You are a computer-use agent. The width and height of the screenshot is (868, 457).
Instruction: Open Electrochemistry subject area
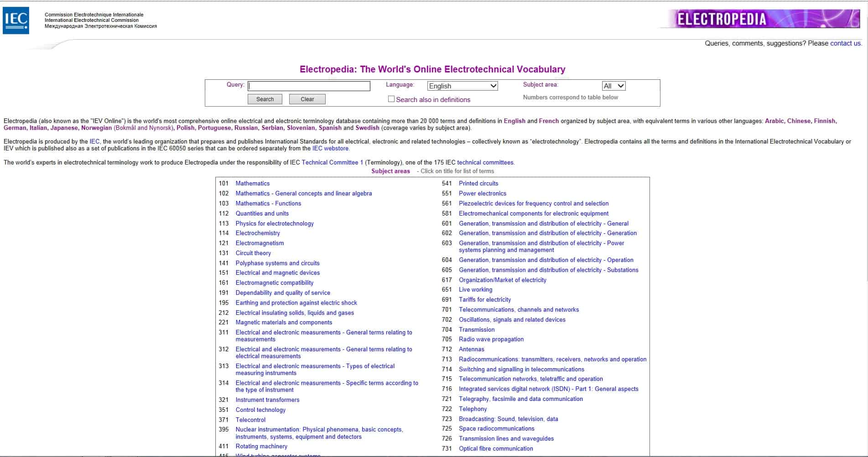pos(258,233)
